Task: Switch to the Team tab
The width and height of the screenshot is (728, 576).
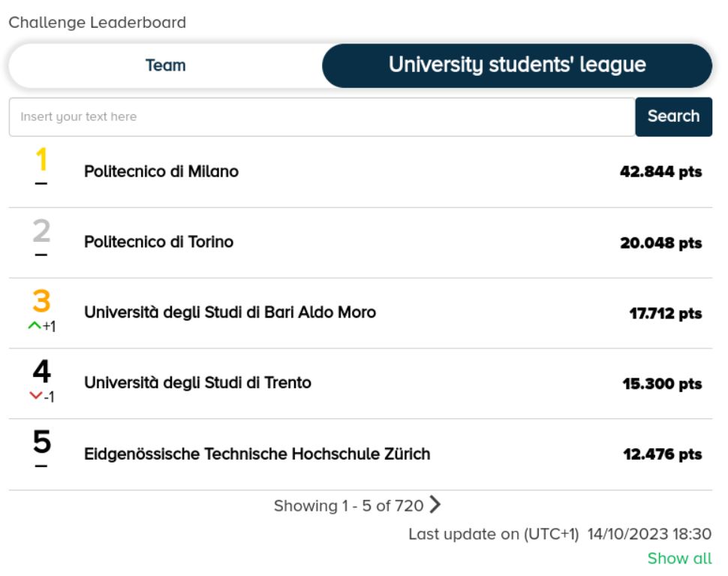Action: pos(165,65)
